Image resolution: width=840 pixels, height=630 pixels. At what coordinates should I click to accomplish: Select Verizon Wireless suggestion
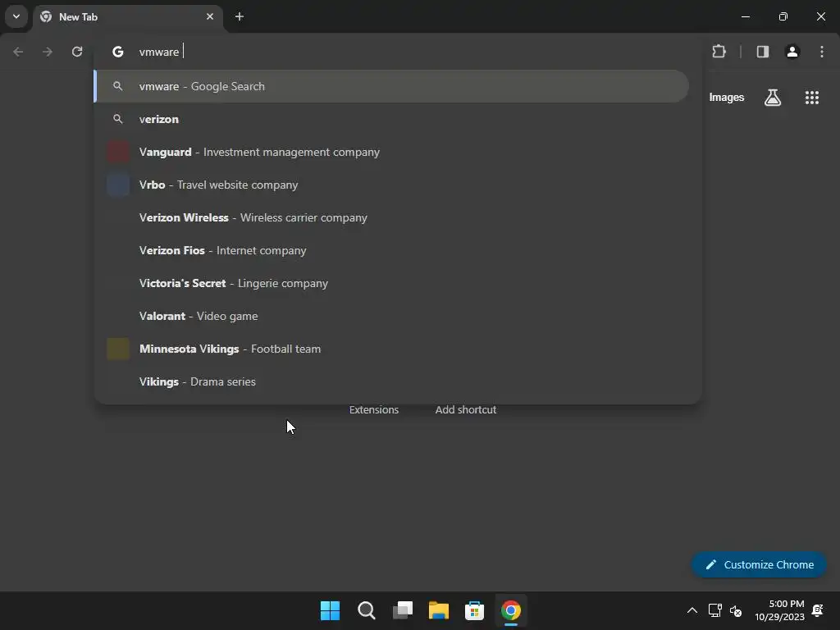pos(391,217)
